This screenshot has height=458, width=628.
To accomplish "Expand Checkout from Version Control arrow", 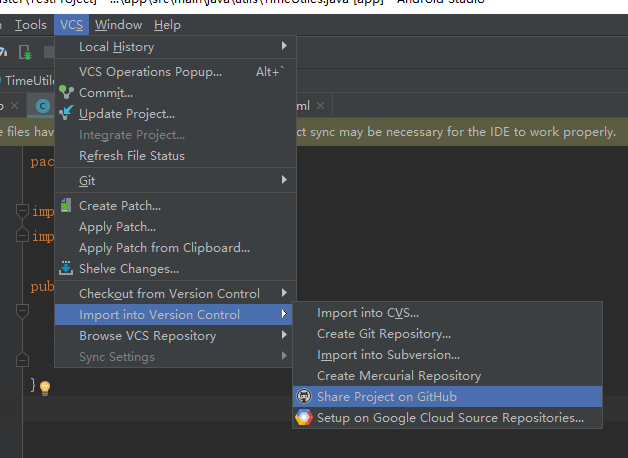I will tap(284, 293).
